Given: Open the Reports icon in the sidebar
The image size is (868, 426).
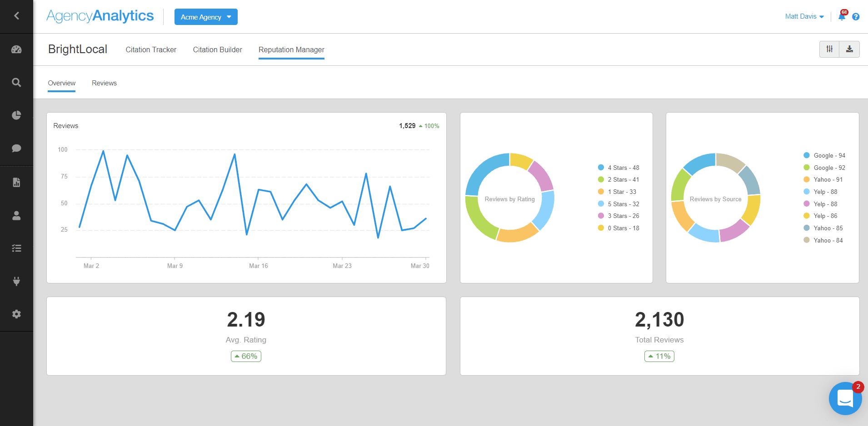Looking at the screenshot, I should 16,182.
